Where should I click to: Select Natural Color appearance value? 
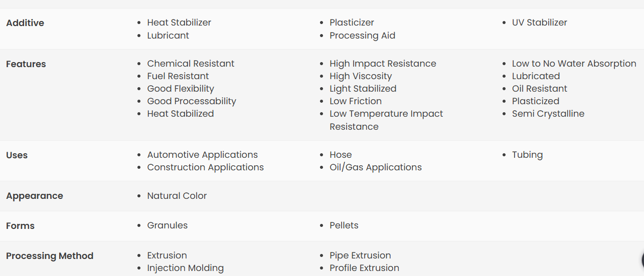pos(177,196)
